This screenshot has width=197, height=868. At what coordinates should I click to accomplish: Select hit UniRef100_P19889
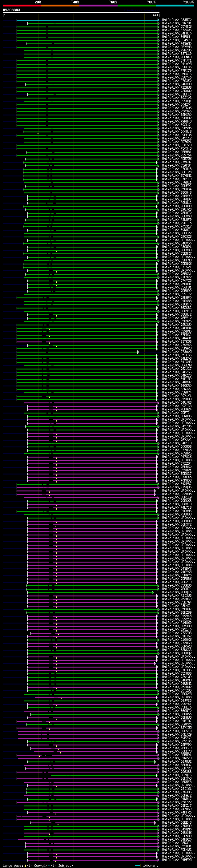pyautogui.click(x=177, y=399)
